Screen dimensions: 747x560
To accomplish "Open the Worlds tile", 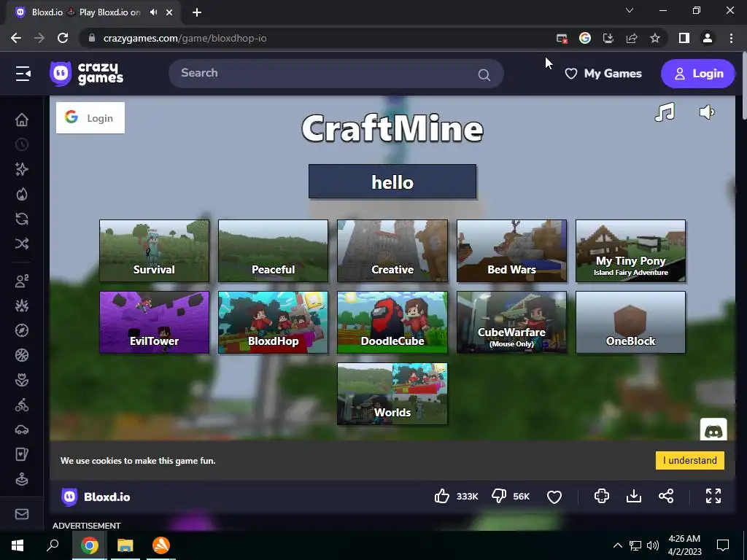I will tap(392, 394).
